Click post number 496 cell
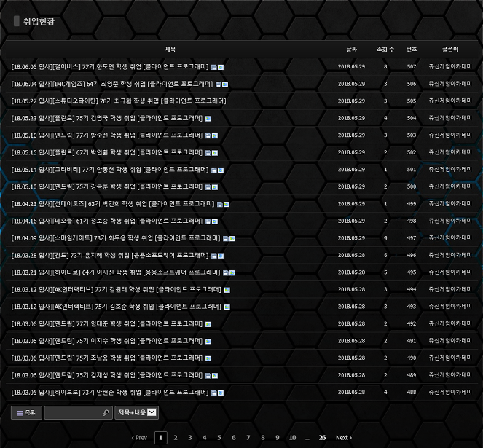 [412, 256]
